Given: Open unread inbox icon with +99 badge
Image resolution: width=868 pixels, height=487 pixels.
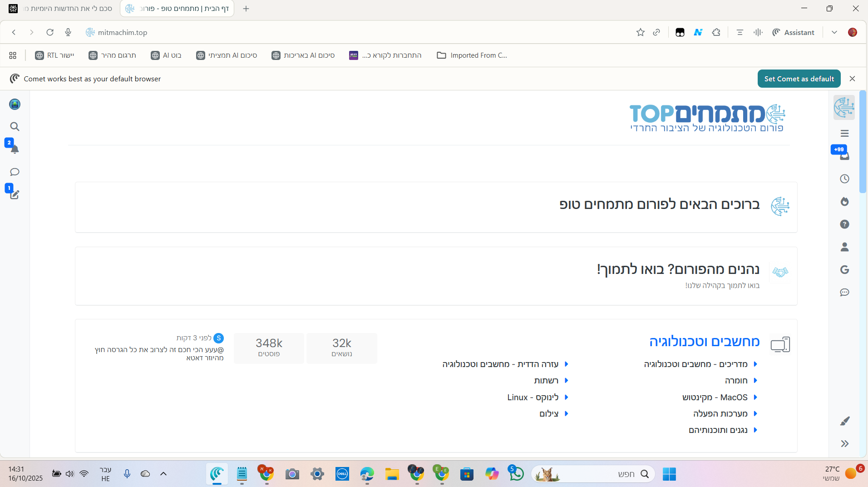Looking at the screenshot, I should pos(844,156).
